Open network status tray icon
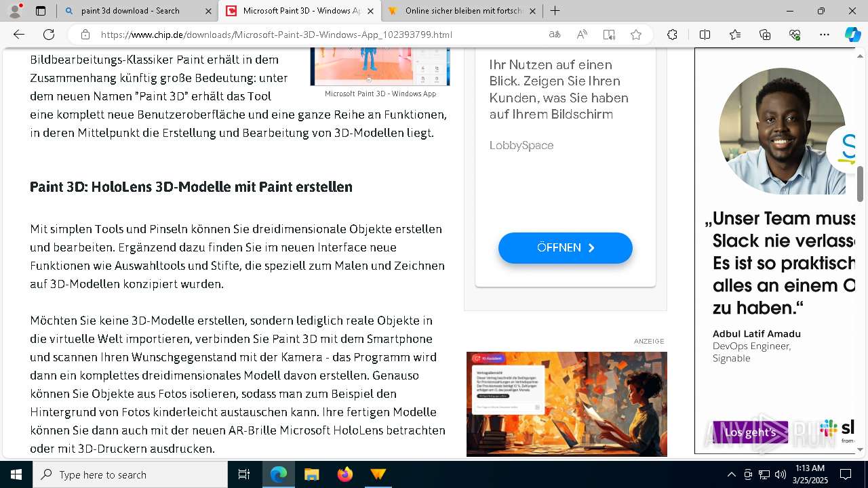Viewport: 868px width, 488px height. tap(764, 474)
